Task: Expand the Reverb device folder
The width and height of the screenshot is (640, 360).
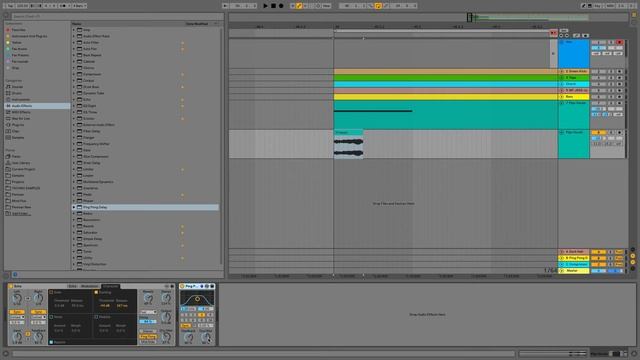Action: 74,226
